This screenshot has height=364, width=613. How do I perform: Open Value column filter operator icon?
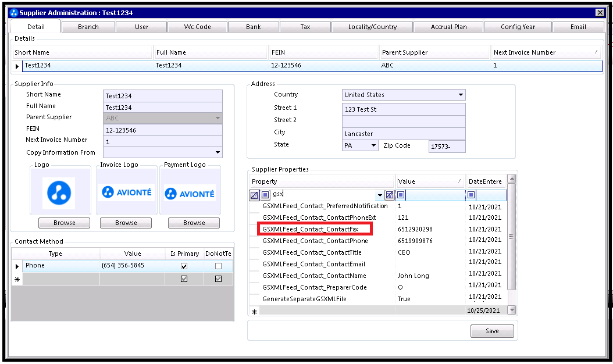401,195
